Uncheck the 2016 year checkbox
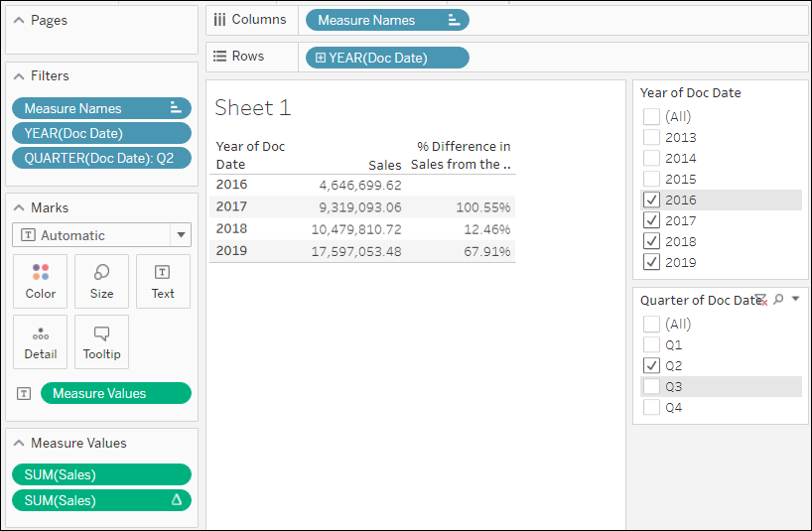The height and width of the screenshot is (531, 812). (x=651, y=199)
